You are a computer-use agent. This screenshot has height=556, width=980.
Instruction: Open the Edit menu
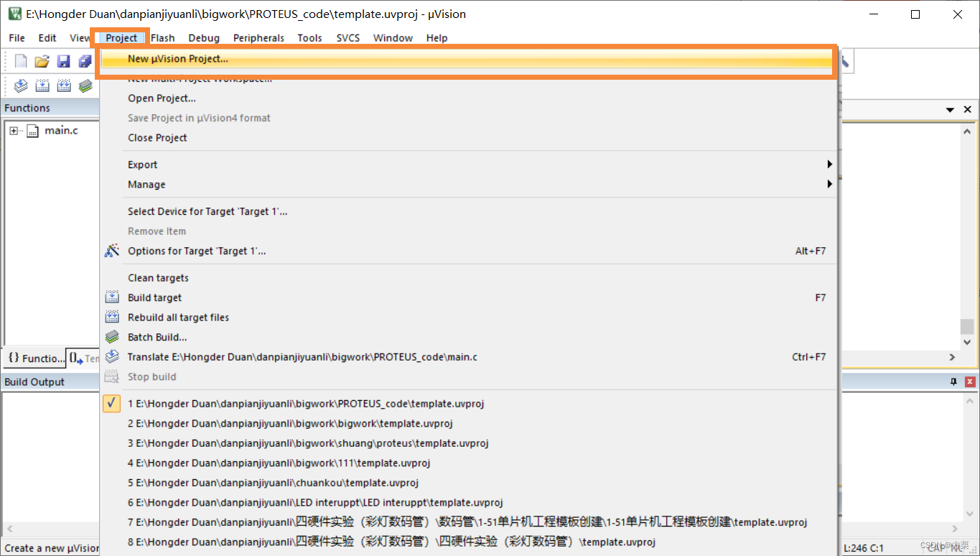[x=47, y=38]
